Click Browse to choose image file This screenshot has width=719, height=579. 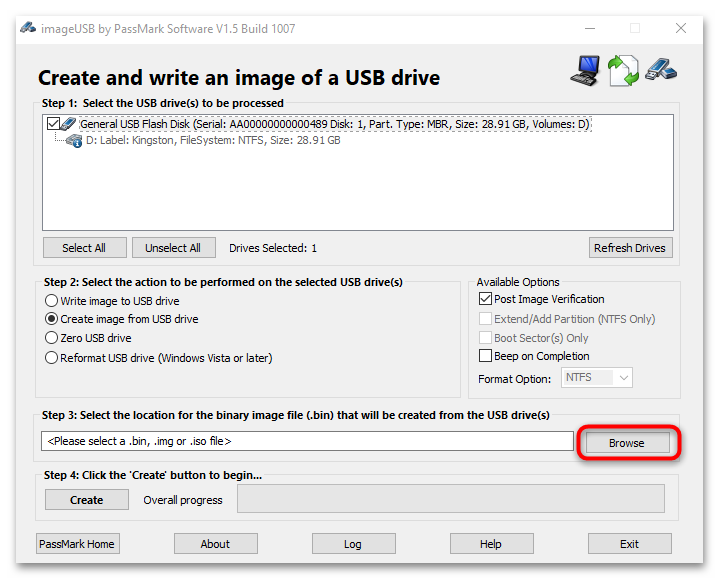(x=627, y=443)
